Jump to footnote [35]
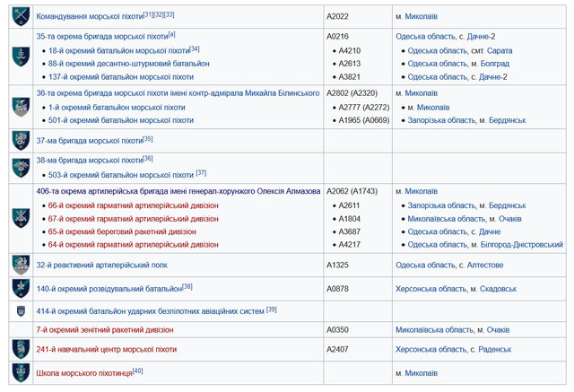Screen dimensions: 574x392 pos(148,139)
